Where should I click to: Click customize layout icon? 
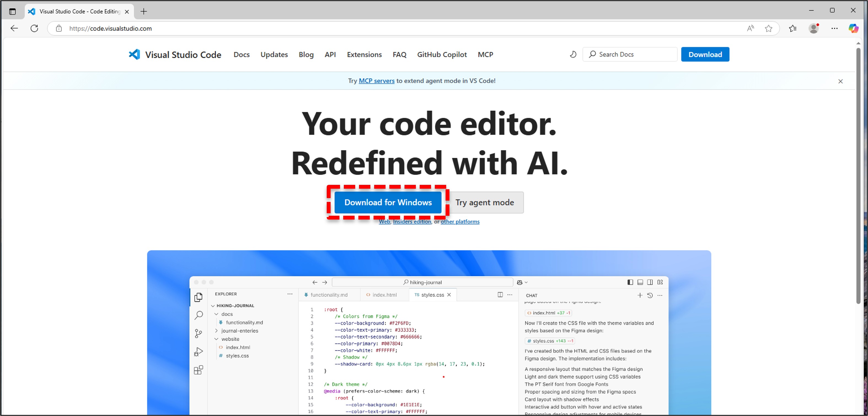[660, 282]
